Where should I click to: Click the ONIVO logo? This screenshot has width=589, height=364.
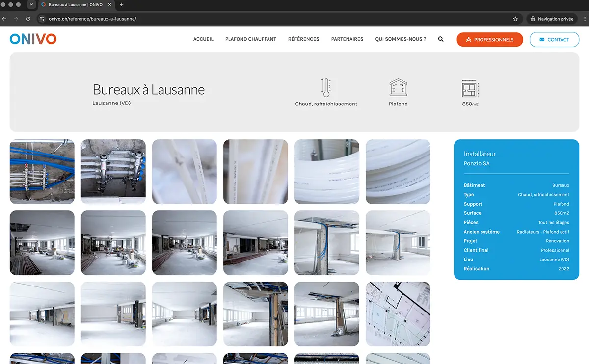pyautogui.click(x=33, y=39)
